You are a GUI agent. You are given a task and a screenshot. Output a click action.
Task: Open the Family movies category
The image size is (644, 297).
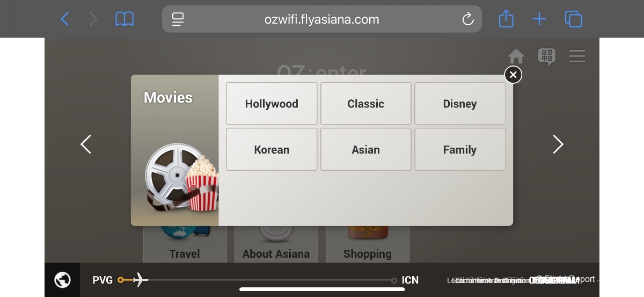[x=460, y=149]
